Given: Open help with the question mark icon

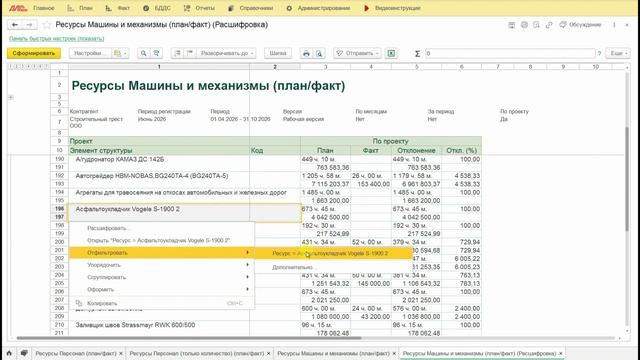Looking at the screenshot, I should (x=600, y=53).
